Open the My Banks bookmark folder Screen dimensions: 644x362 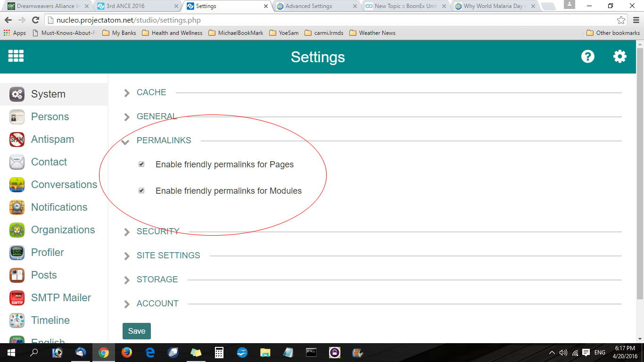pos(119,33)
